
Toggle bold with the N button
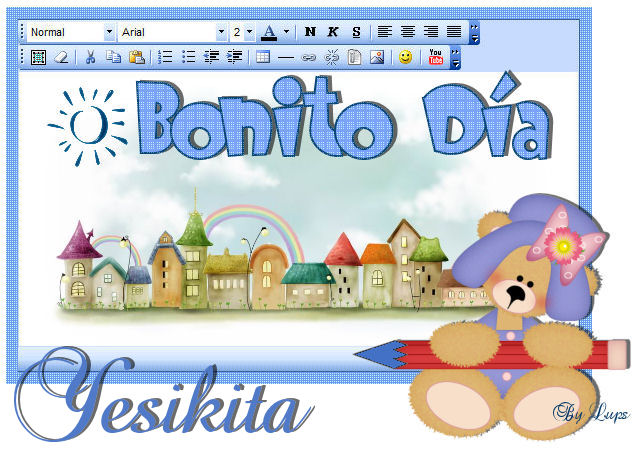[x=310, y=32]
